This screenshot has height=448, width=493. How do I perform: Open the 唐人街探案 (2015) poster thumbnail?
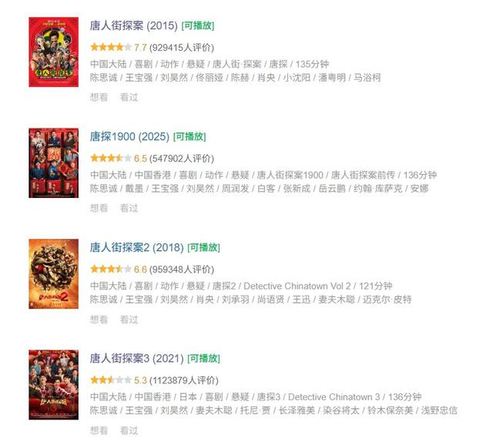click(54, 52)
